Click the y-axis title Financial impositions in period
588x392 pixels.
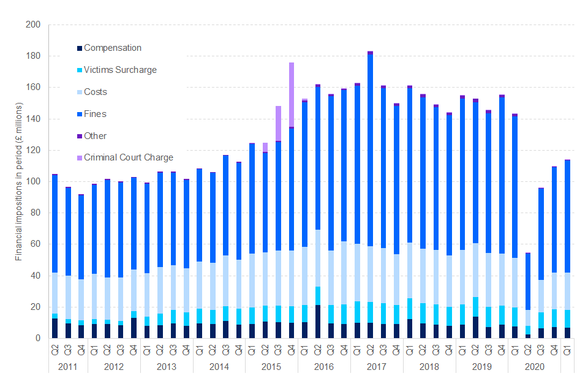[x=19, y=182]
